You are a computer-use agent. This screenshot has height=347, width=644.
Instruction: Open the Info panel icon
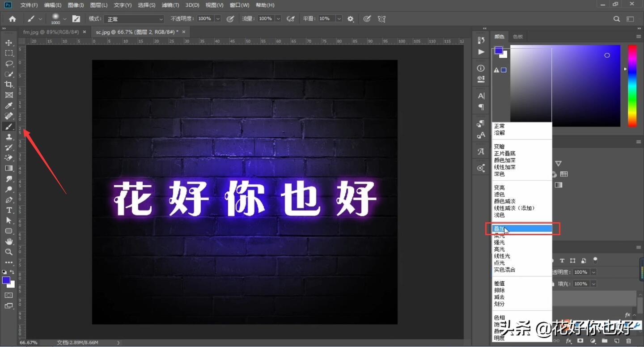click(x=481, y=68)
